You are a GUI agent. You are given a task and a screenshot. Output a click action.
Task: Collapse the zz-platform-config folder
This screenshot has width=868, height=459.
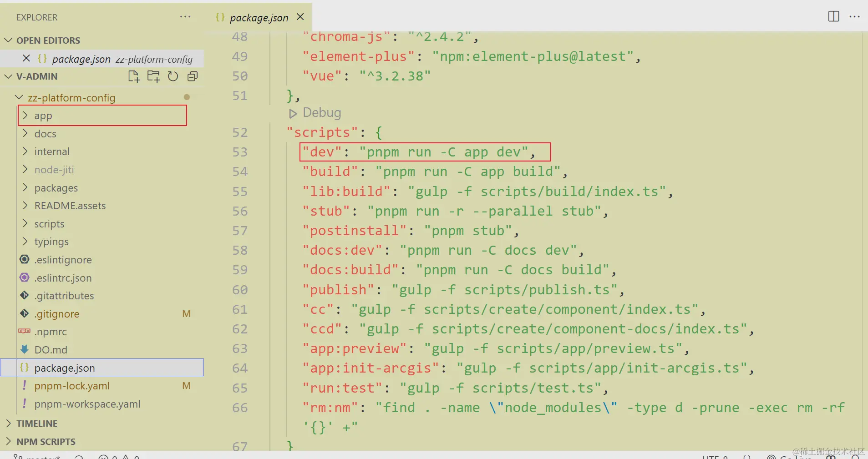(19, 97)
